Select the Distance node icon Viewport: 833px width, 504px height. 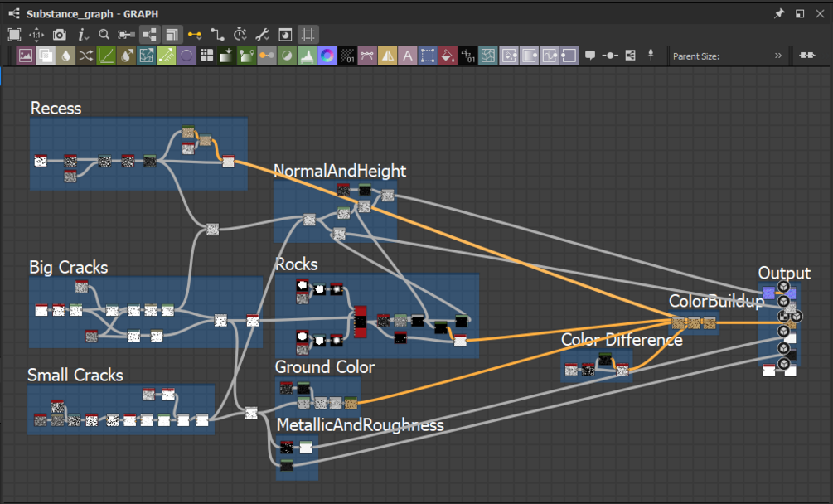(167, 56)
